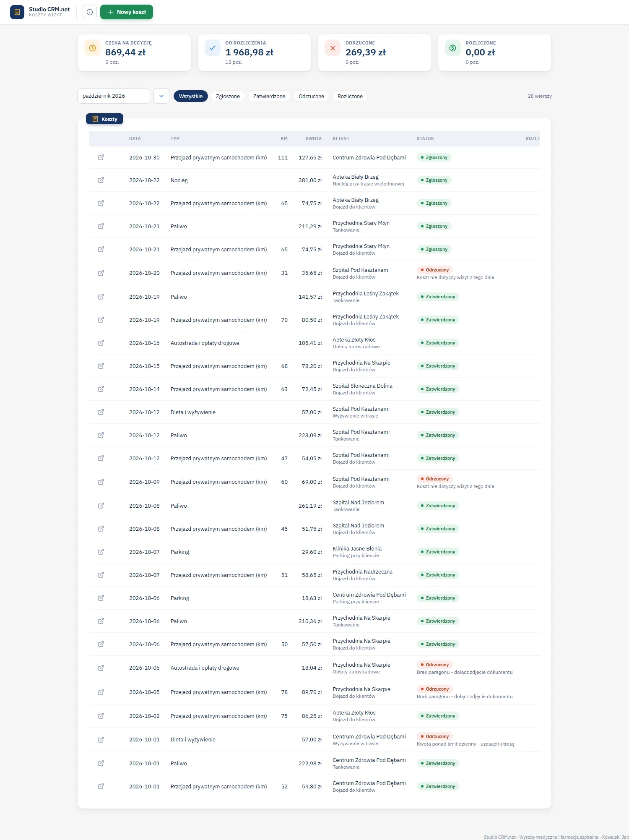Click the KWOTA column header

(314, 138)
